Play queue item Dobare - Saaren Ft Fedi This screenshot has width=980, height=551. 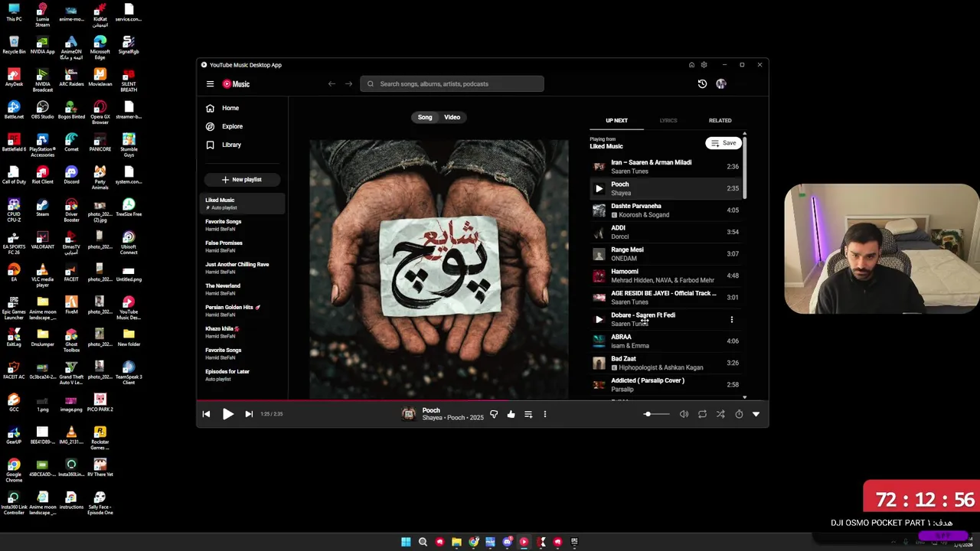tap(599, 319)
